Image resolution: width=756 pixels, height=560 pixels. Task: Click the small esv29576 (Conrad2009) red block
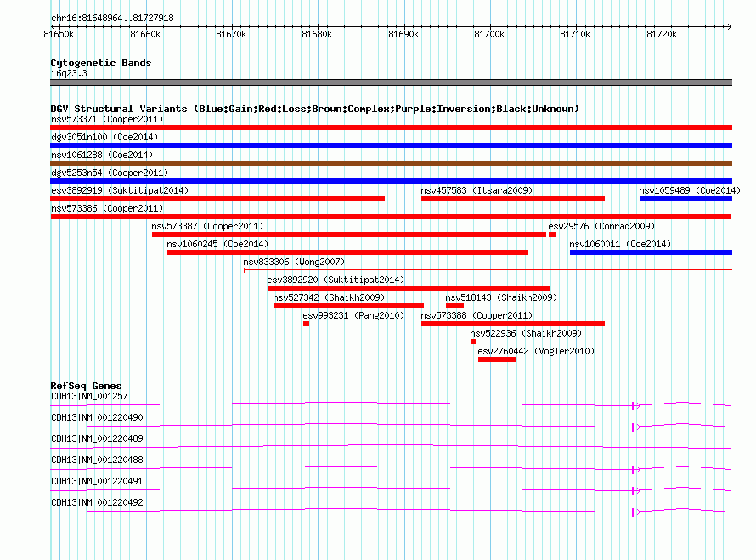click(552, 235)
